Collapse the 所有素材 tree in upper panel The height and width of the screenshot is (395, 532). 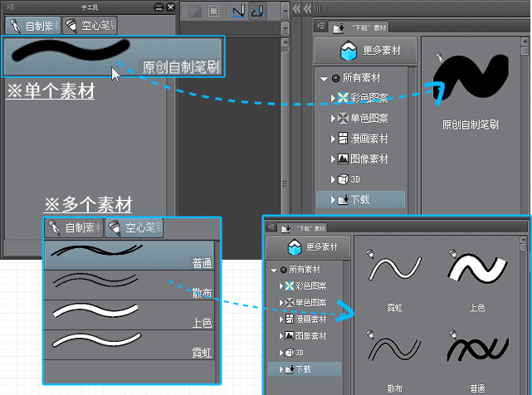pos(324,79)
